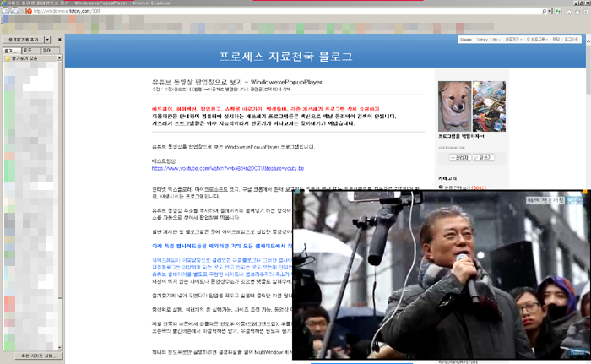Open the IE Tools gear icon
The image size is (591, 364).
tap(586, 12)
